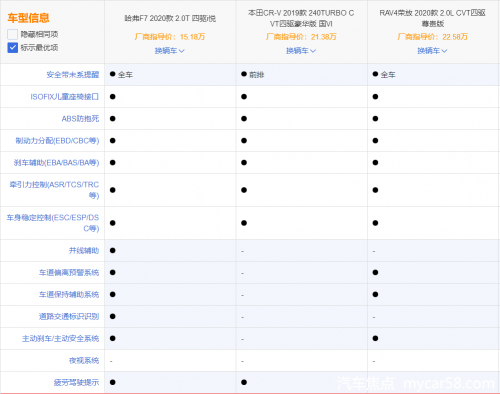Click the 厂商指导价 15.18万 price
500x394 pixels.
(170, 37)
